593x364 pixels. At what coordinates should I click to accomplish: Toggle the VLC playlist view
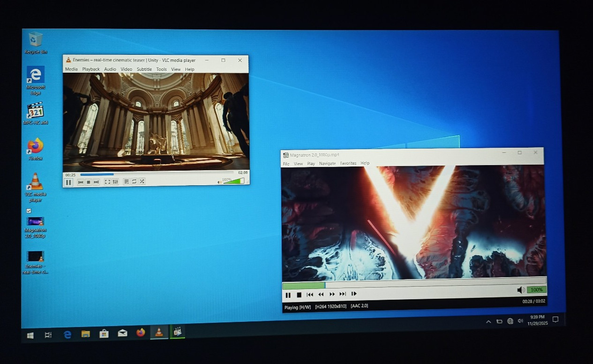pos(126,182)
